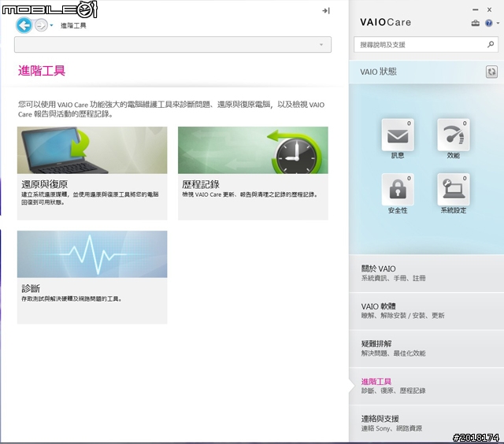Open the dropdown arrow beside help icon

tap(498, 23)
